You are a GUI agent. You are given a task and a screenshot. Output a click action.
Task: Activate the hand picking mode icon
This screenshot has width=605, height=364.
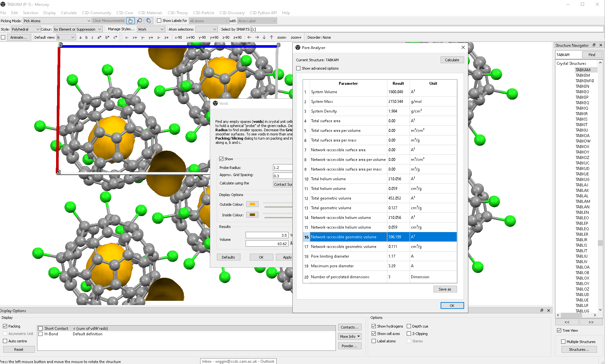pyautogui.click(x=130, y=21)
